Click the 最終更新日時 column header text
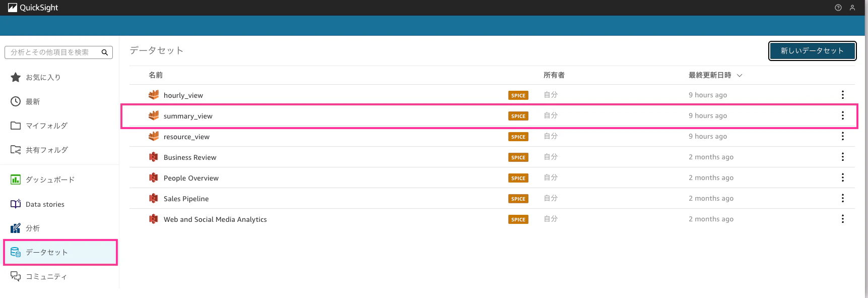The width and height of the screenshot is (868, 298). click(x=710, y=75)
